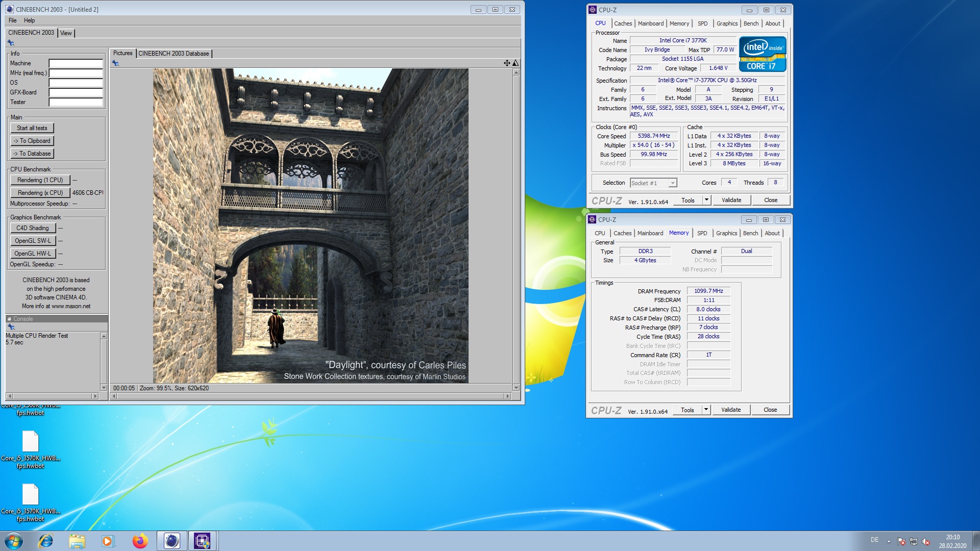Screen dimensions: 980x551
Task: Open Mainboard tab in upper CPU-Z
Action: pos(651,23)
